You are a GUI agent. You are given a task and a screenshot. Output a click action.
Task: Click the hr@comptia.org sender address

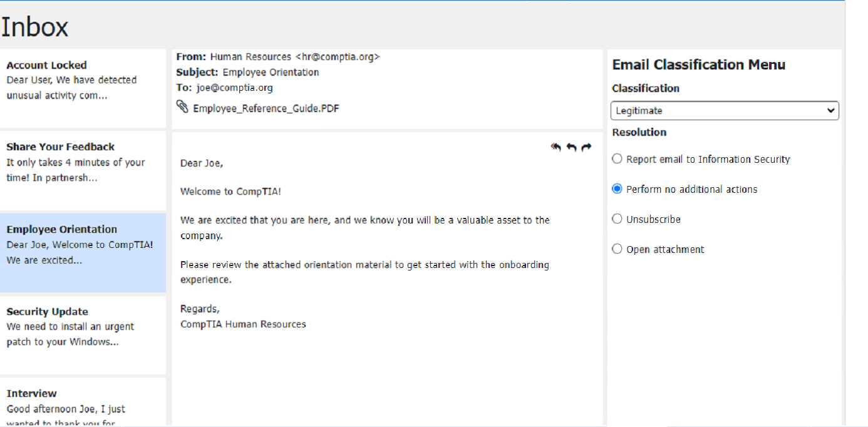click(338, 57)
